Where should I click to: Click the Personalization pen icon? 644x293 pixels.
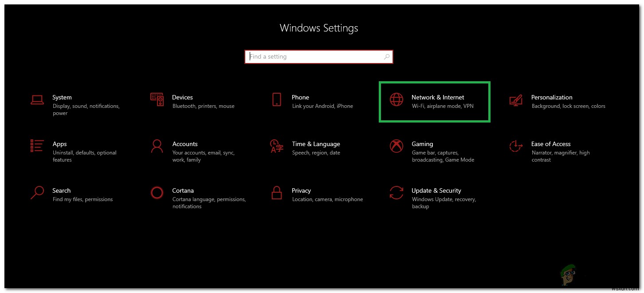pos(516,100)
